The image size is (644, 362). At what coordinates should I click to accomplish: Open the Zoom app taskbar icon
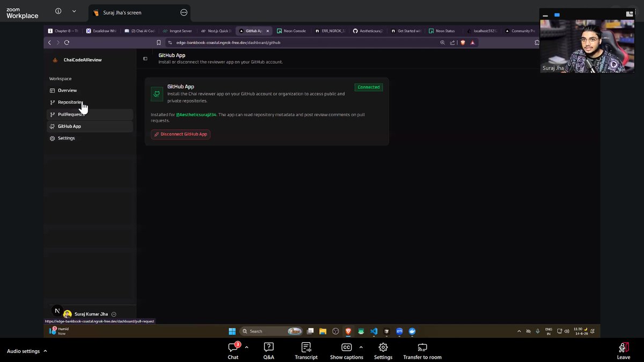tap(399, 331)
